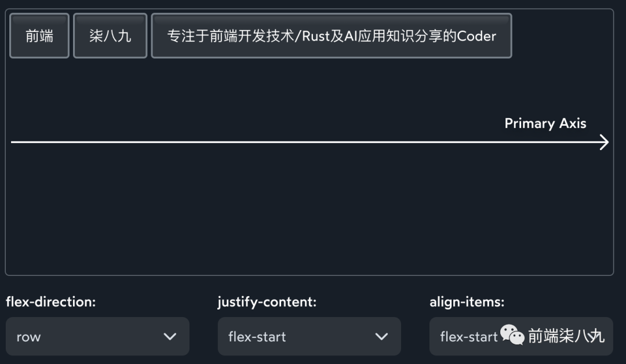The image size is (626, 364).
Task: Click the horizontal Primary Axis line
Action: point(290,142)
